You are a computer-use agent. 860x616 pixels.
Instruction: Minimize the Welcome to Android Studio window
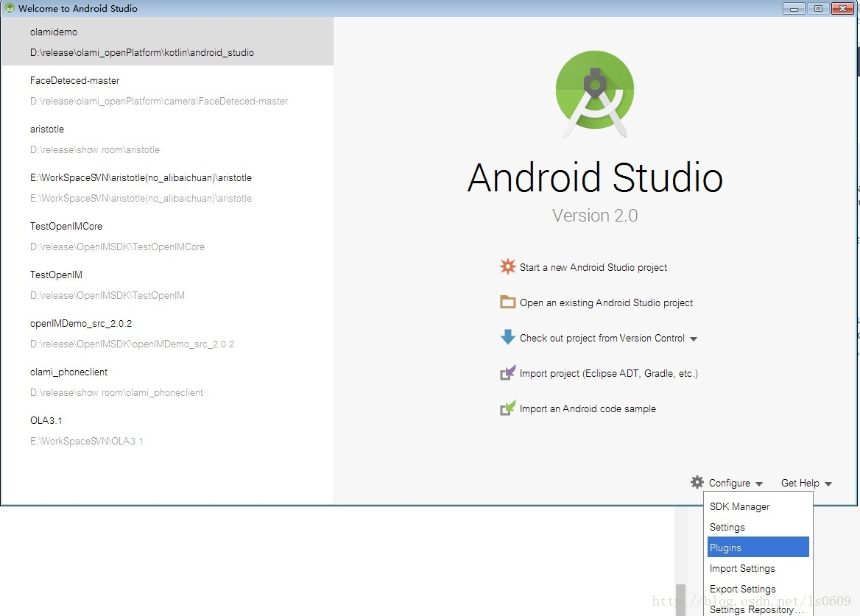[794, 8]
